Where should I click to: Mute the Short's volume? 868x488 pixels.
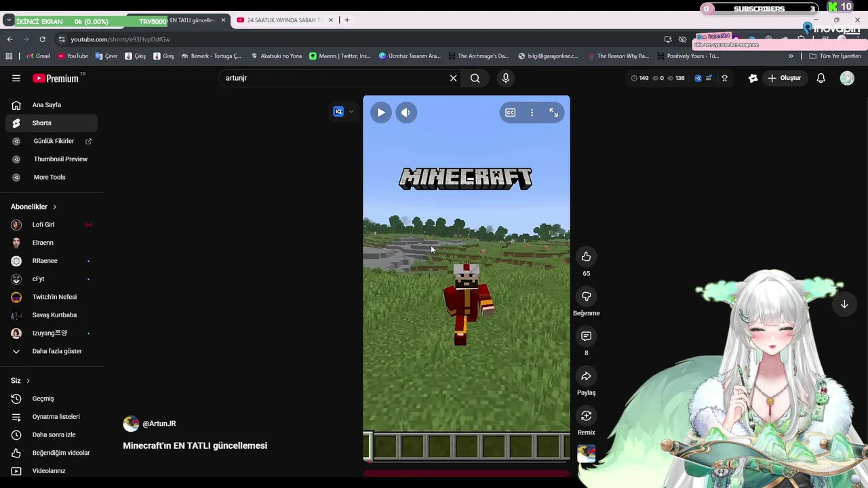pos(406,113)
